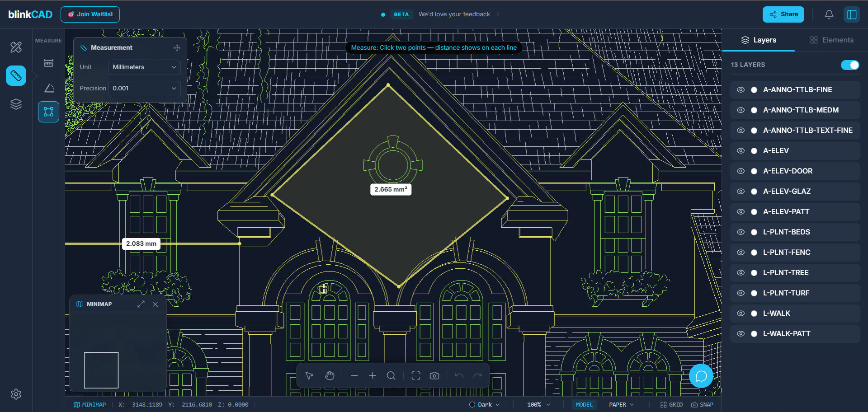The width and height of the screenshot is (868, 412).
Task: Expand the minimap panel
Action: pos(141,304)
